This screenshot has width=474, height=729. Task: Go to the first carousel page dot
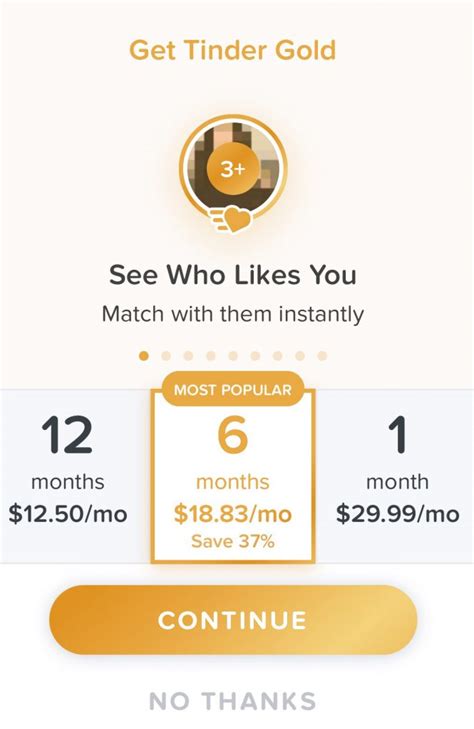tap(144, 356)
